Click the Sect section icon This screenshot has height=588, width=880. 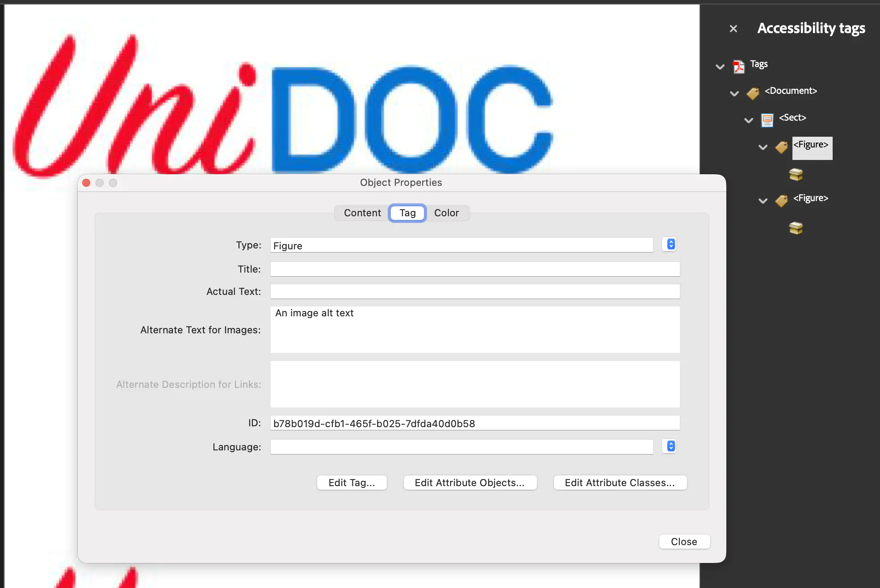767,120
